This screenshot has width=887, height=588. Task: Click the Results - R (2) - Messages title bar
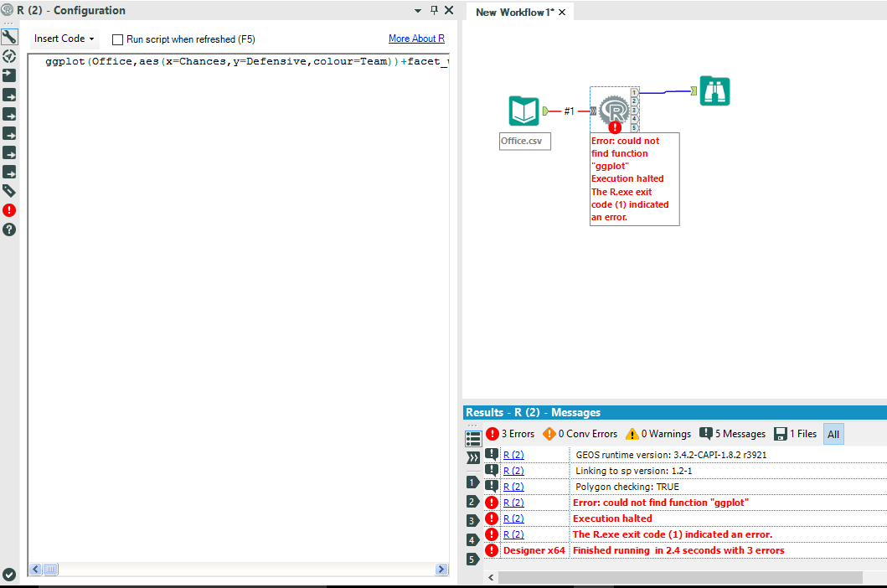675,412
